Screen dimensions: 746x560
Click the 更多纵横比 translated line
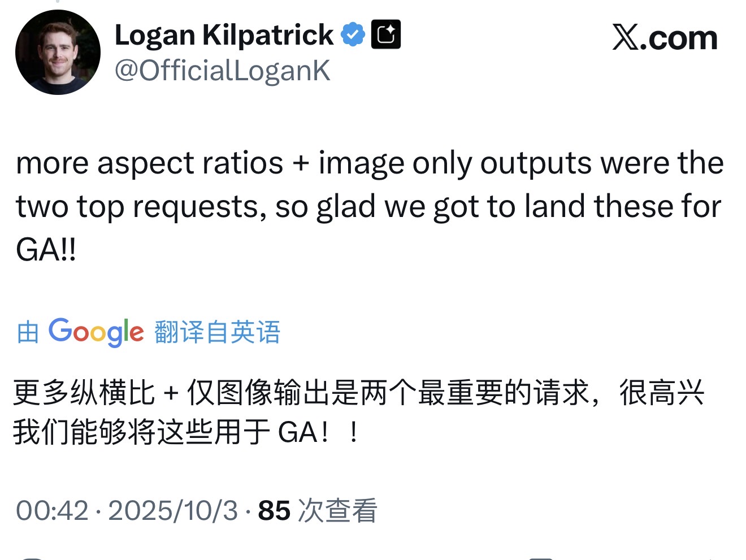click(x=84, y=393)
